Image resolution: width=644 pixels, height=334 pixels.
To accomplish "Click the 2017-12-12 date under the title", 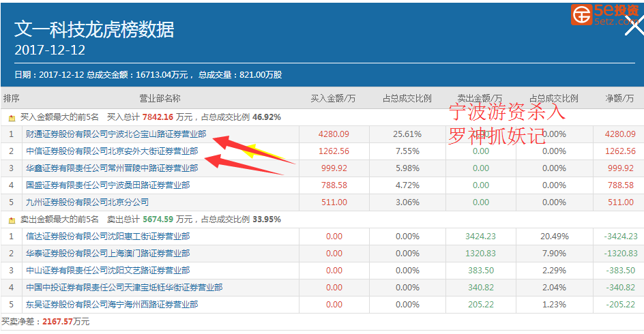I will [x=50, y=50].
